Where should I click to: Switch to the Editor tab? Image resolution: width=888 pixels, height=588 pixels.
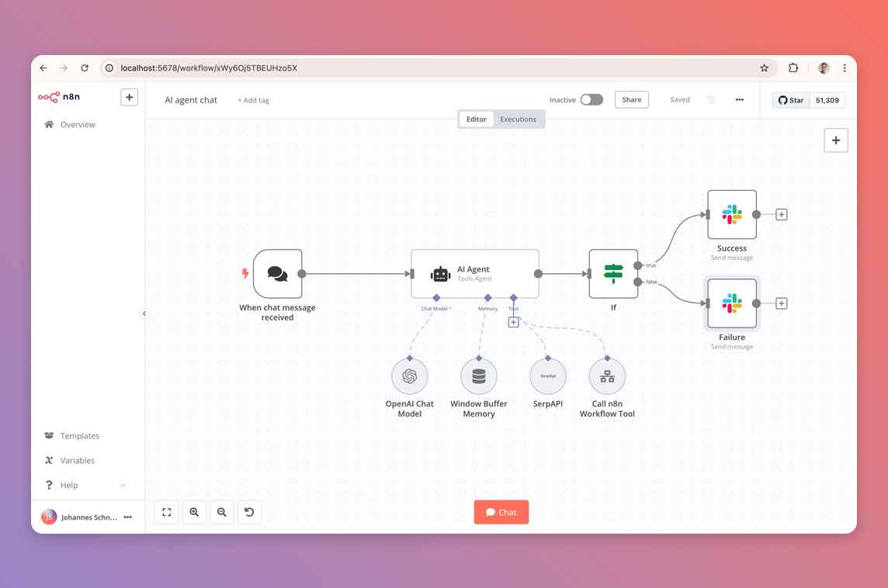[x=477, y=119]
